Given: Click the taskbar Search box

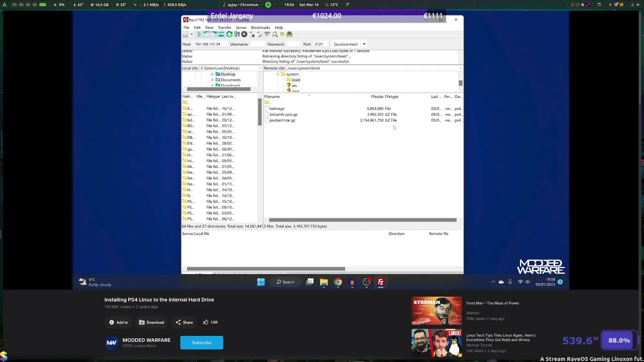Looking at the screenshot, I should click(285, 282).
